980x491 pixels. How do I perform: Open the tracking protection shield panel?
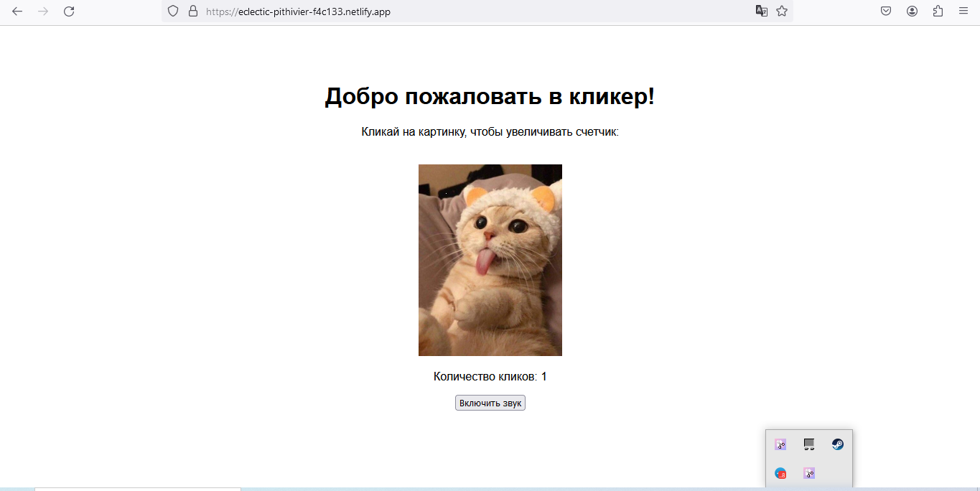point(172,11)
